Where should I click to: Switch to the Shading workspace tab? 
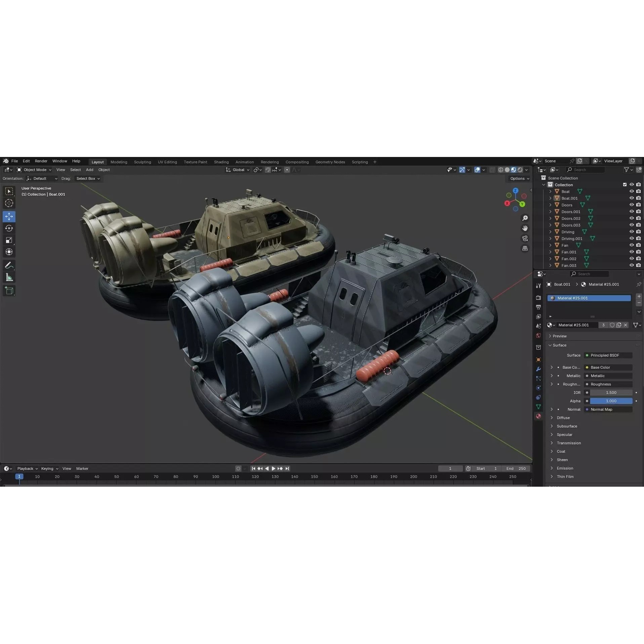click(x=221, y=162)
